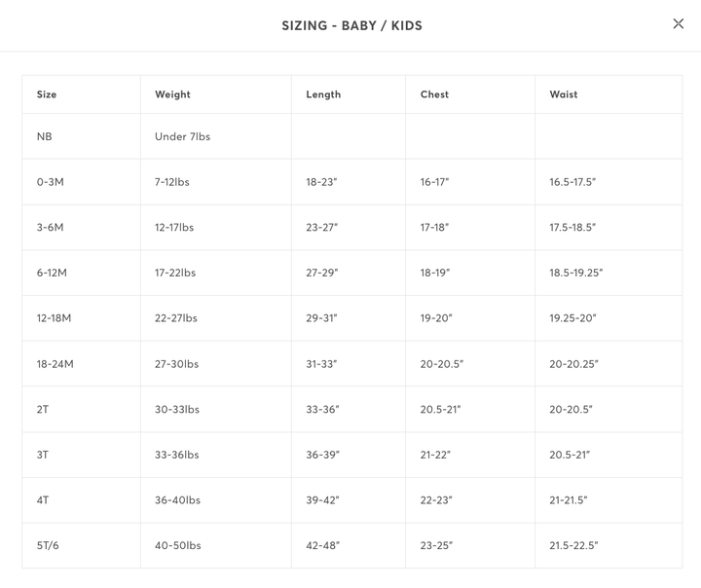
Task: Click the Waist column header
Action: pyautogui.click(x=563, y=94)
